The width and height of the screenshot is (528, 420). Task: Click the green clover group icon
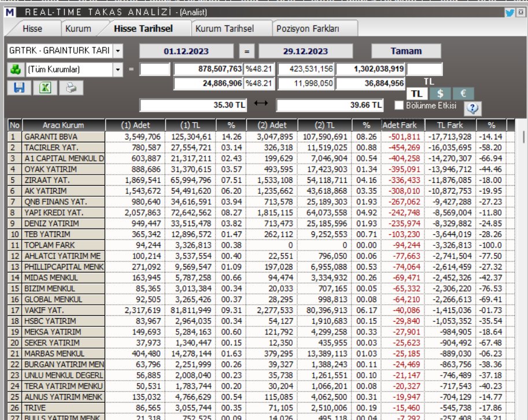click(x=16, y=70)
